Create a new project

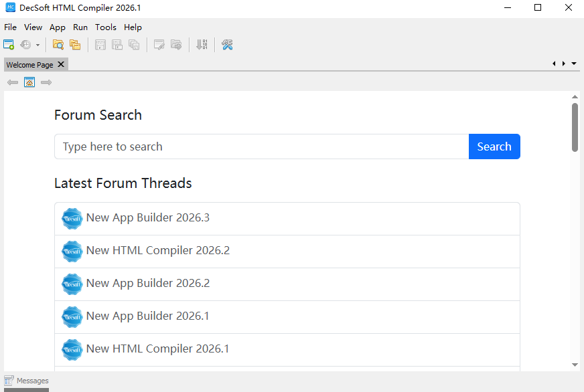[9, 44]
